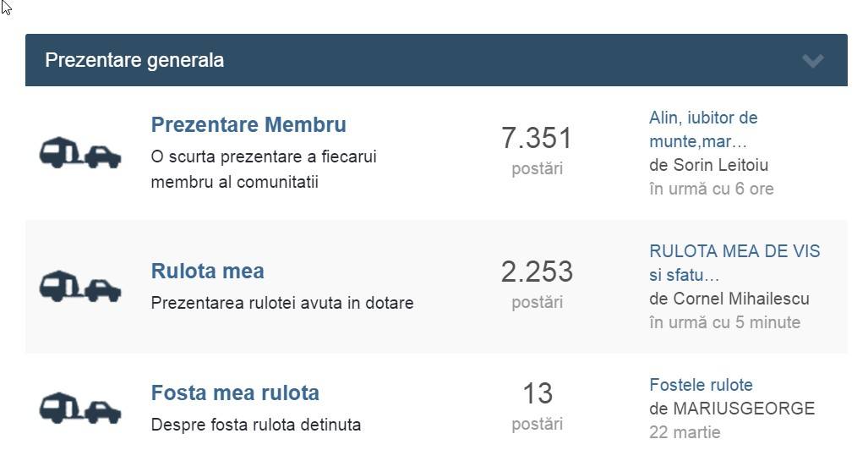Viewport: 868px width, 461px height.
Task: Collapse the Prezentare generala section chevron
Action: (812, 60)
